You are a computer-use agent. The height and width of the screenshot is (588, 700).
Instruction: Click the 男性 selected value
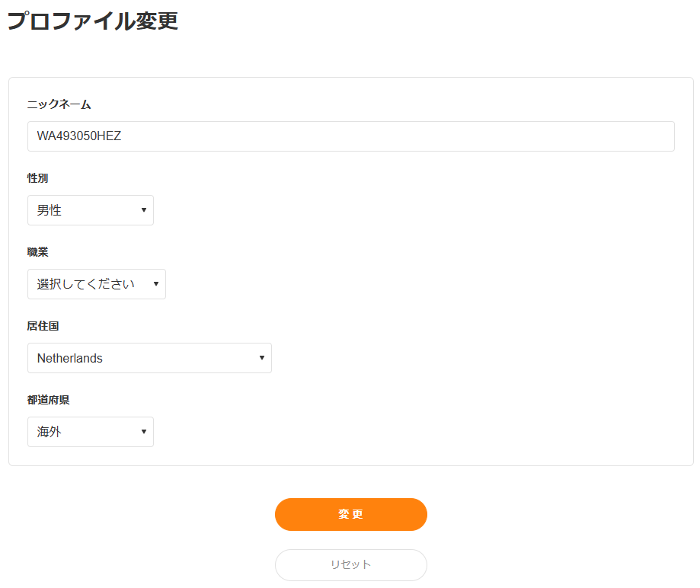tap(50, 210)
